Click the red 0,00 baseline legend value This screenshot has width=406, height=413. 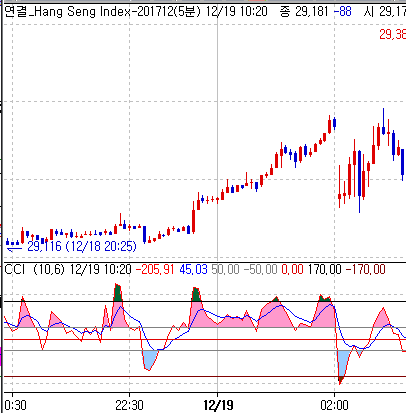pyautogui.click(x=292, y=269)
